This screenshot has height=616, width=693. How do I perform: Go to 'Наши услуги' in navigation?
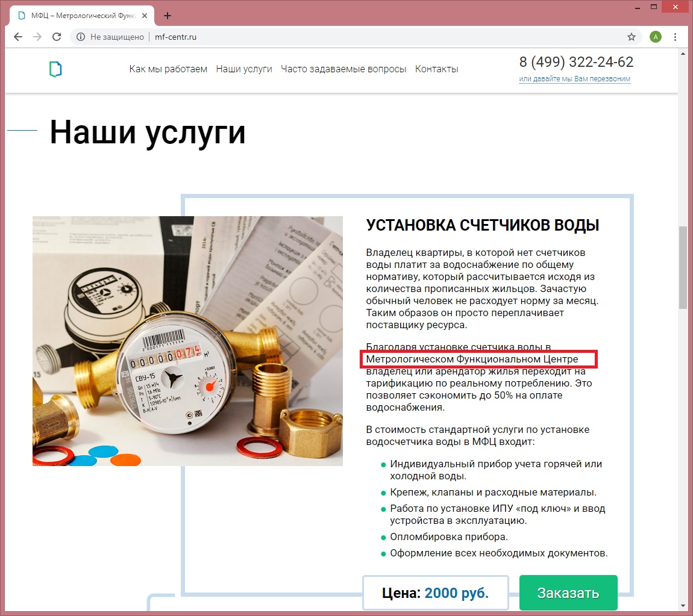[x=244, y=69]
